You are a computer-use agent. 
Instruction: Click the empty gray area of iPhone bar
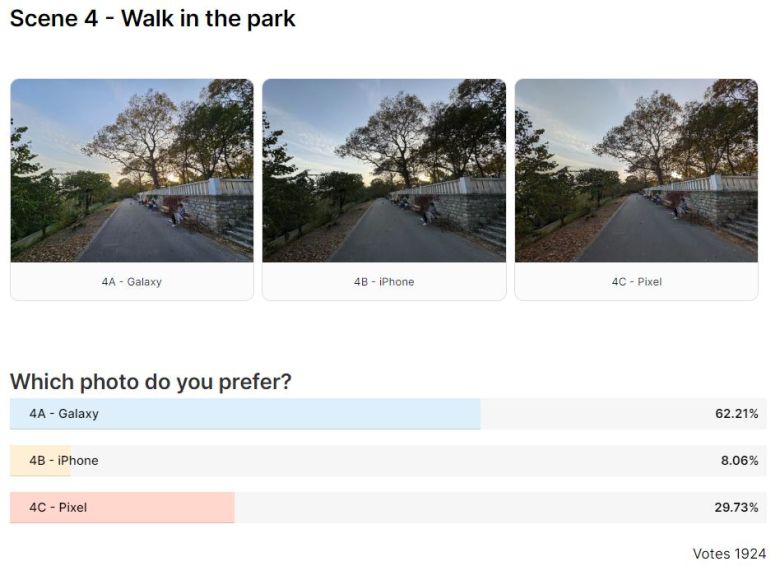pos(400,461)
